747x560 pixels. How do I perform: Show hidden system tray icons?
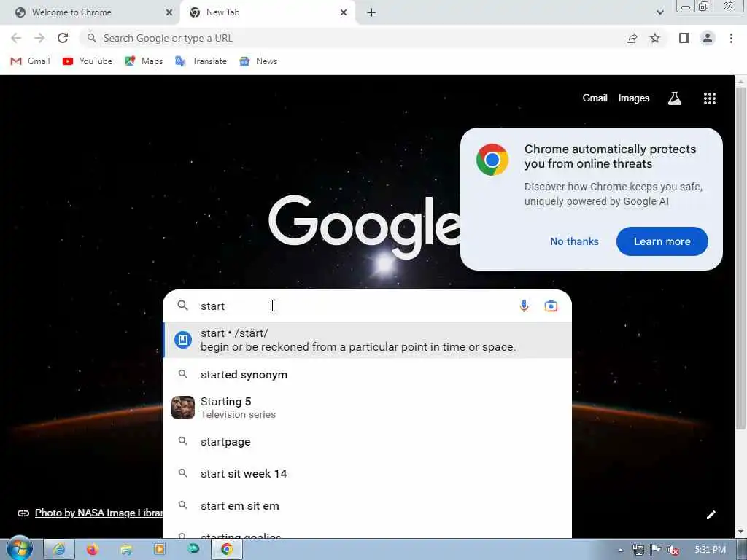tap(620, 550)
